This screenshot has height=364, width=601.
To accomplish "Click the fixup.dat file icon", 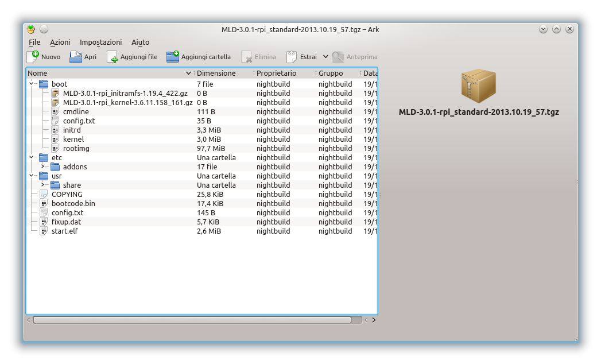I will [x=44, y=222].
